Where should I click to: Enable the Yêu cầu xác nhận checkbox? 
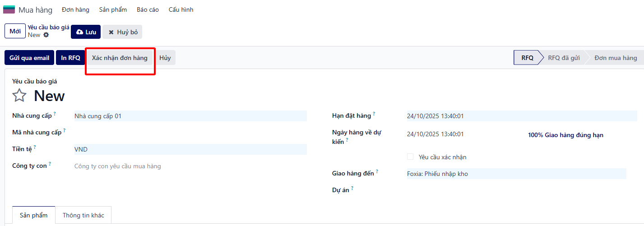(x=410, y=157)
